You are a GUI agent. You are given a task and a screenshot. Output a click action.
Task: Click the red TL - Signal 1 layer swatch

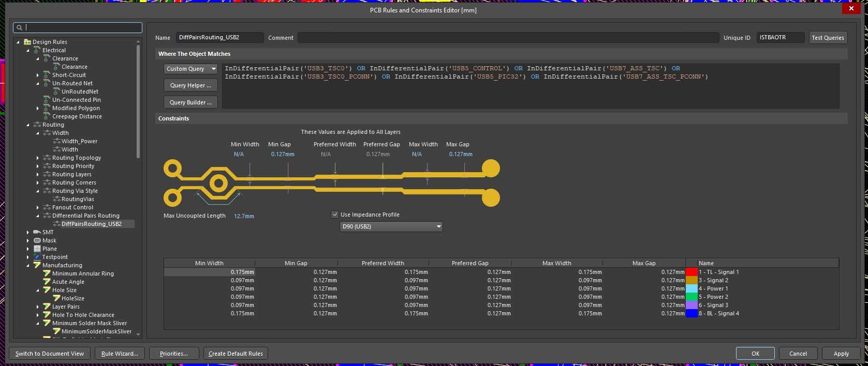pyautogui.click(x=692, y=272)
